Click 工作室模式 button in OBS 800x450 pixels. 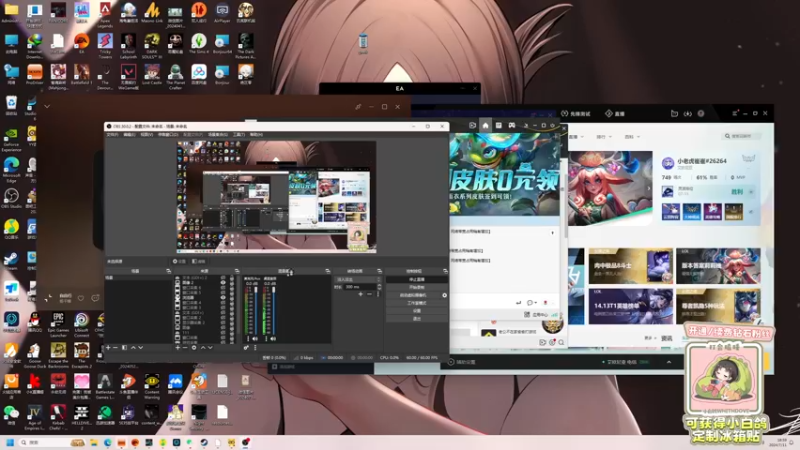[x=416, y=303]
